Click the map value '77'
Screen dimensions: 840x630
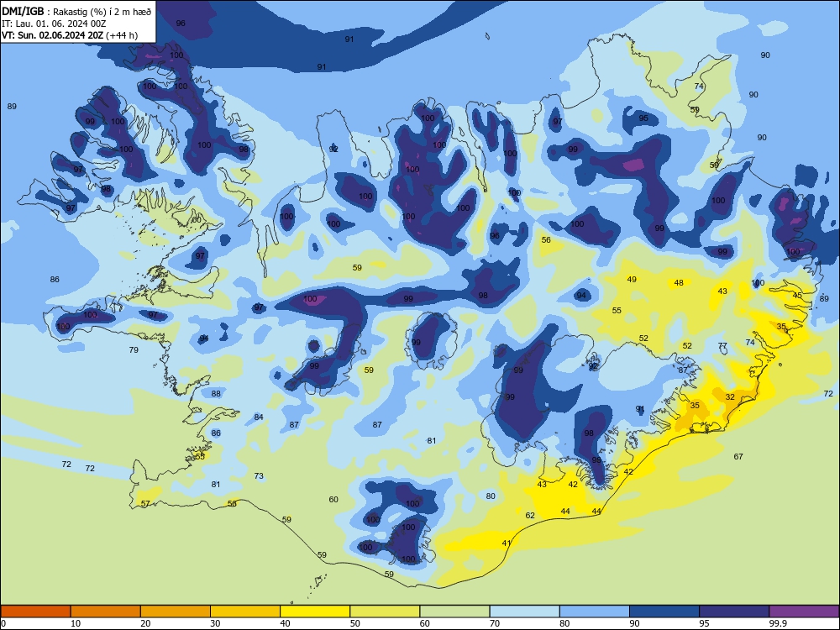(x=722, y=345)
